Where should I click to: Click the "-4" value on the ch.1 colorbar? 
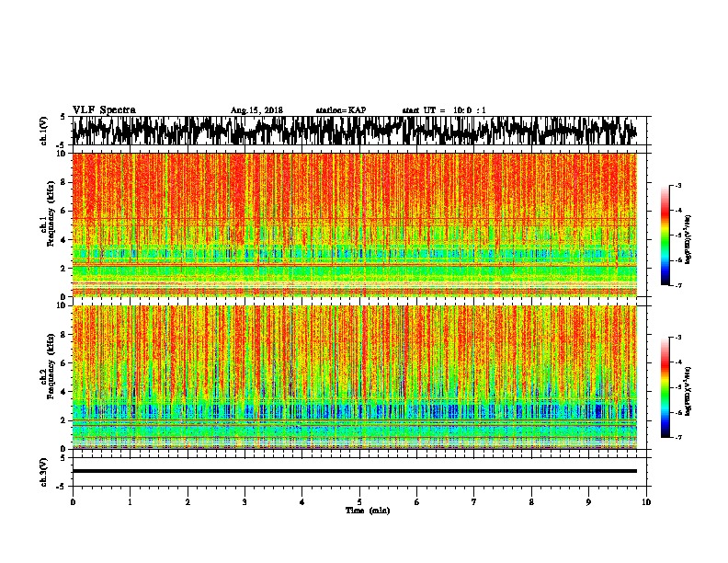coord(678,211)
